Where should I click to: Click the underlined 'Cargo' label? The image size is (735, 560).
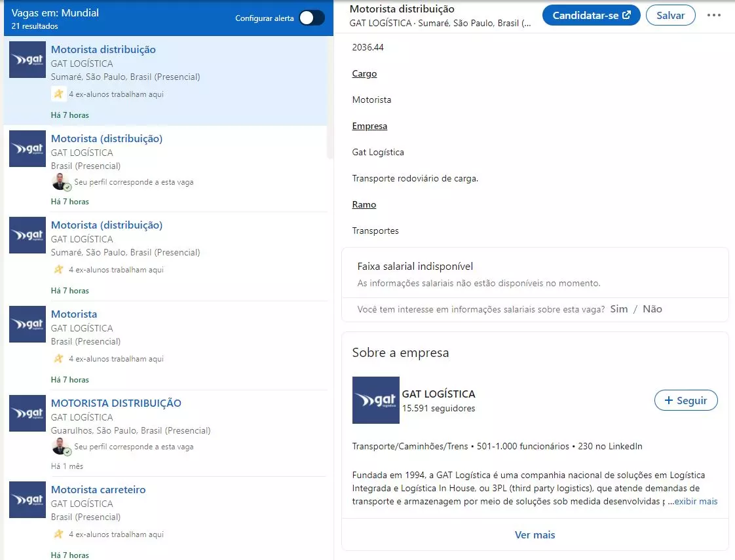(364, 73)
